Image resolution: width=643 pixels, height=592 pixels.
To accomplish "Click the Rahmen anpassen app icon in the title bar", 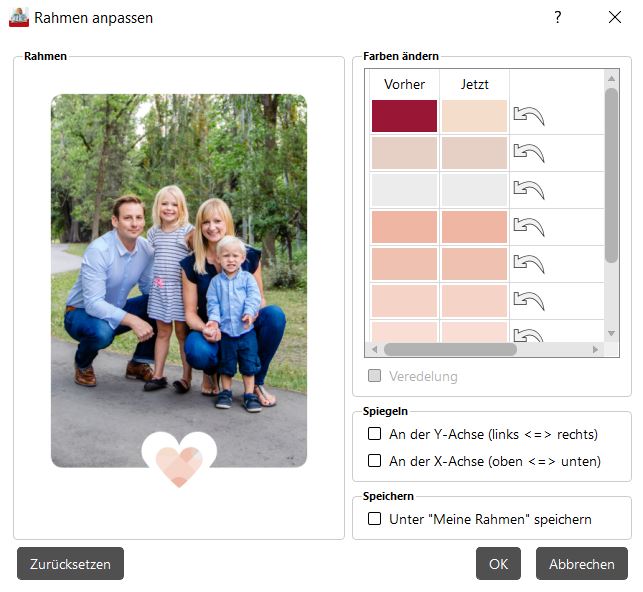I will (x=19, y=18).
